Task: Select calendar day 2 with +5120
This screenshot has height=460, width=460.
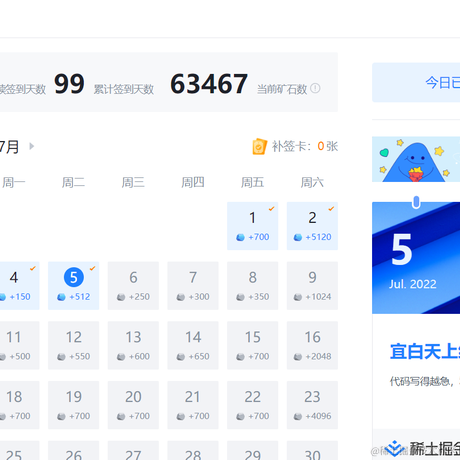Action: tap(312, 226)
